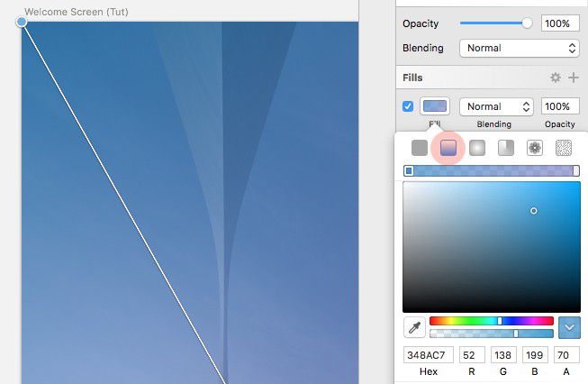Select the solid color fill type

[x=420, y=148]
